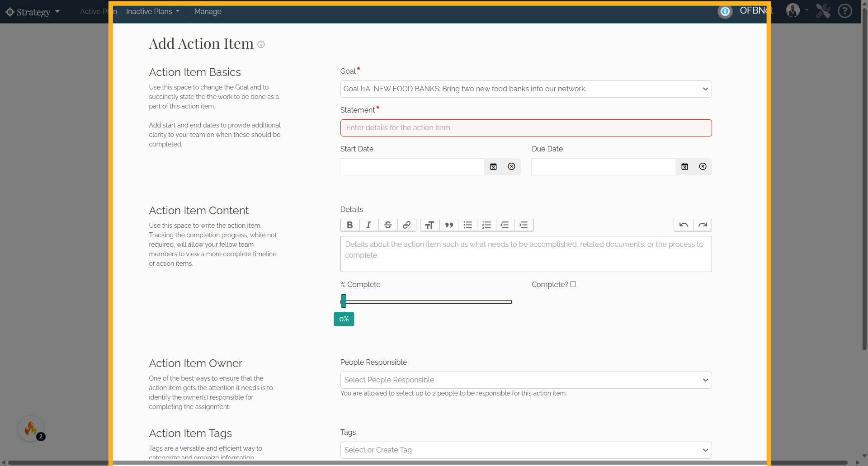The height and width of the screenshot is (466, 868).
Task: Clear the Due Date field
Action: coord(703,167)
